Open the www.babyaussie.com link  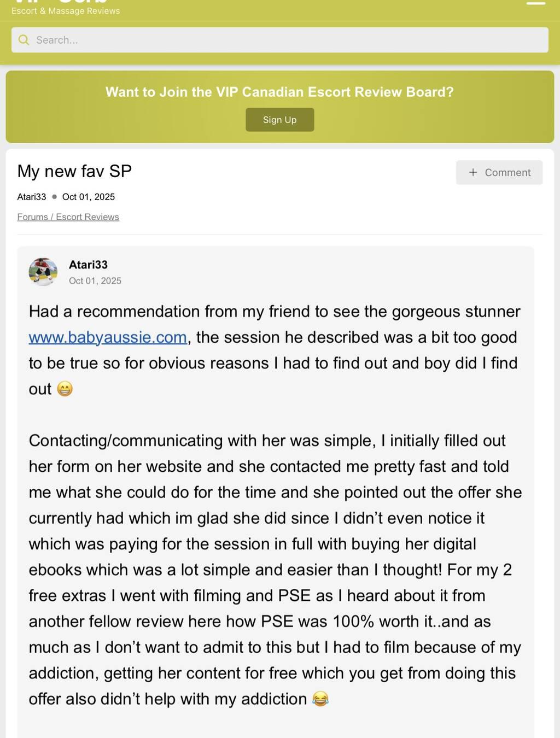tap(108, 337)
